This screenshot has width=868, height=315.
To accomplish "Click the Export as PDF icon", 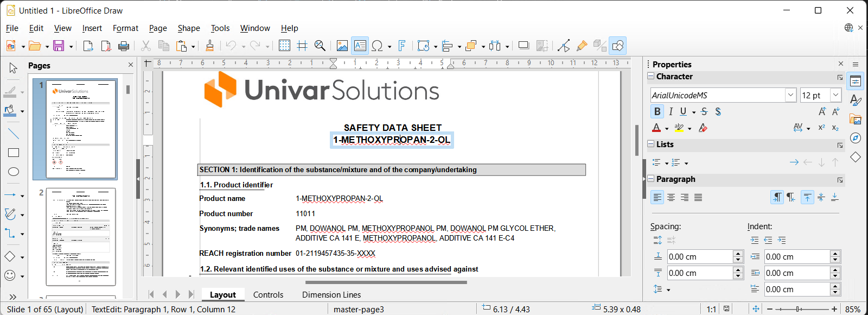I will [106, 46].
